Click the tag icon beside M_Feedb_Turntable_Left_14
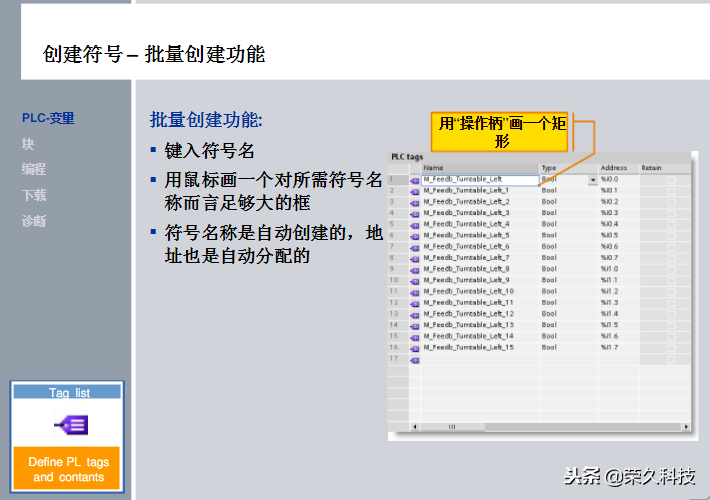Viewport: 710px width, 500px height. tap(415, 338)
